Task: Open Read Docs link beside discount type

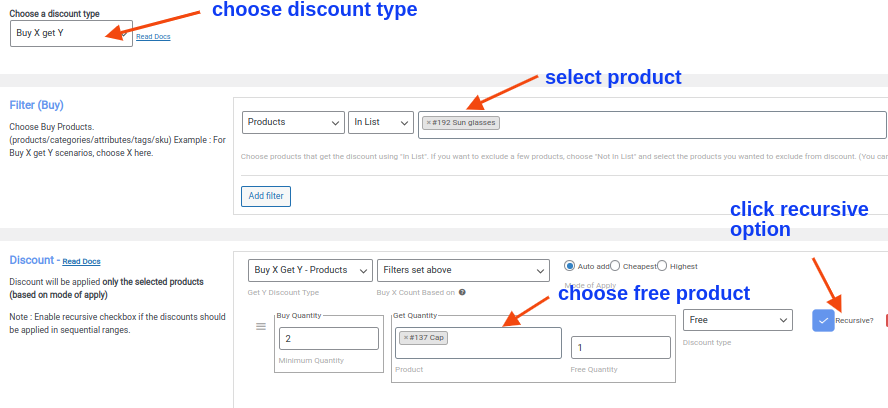Action: pyautogui.click(x=155, y=37)
